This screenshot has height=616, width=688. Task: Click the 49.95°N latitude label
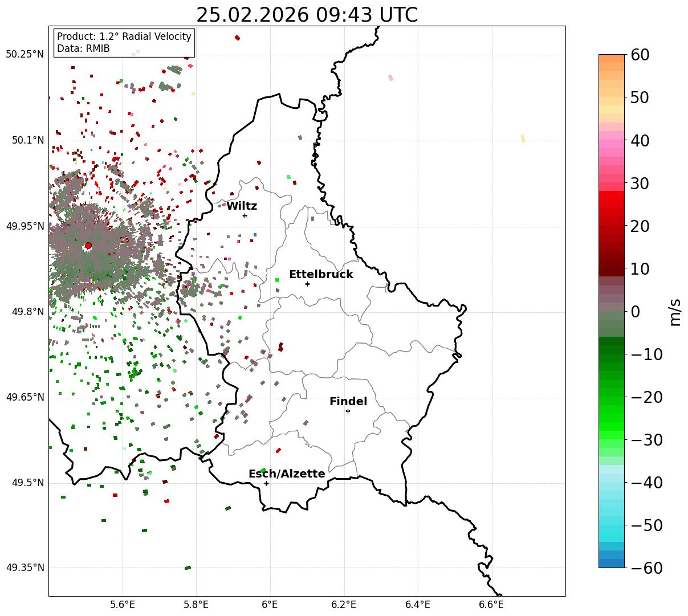coord(25,226)
